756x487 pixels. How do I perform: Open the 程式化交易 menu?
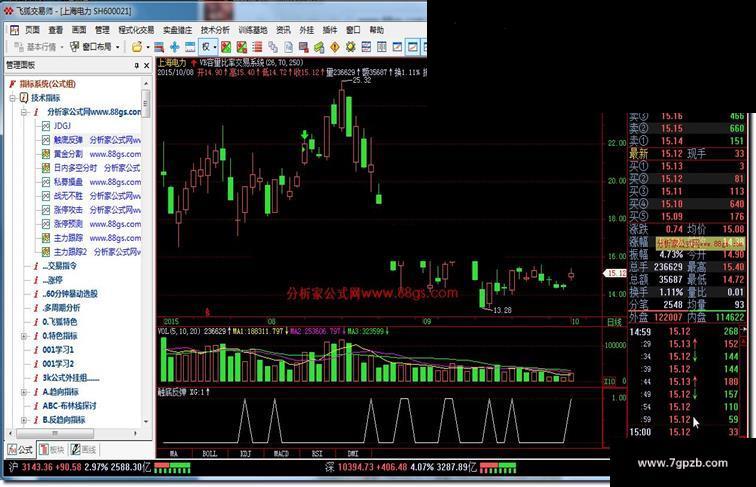pos(136,30)
